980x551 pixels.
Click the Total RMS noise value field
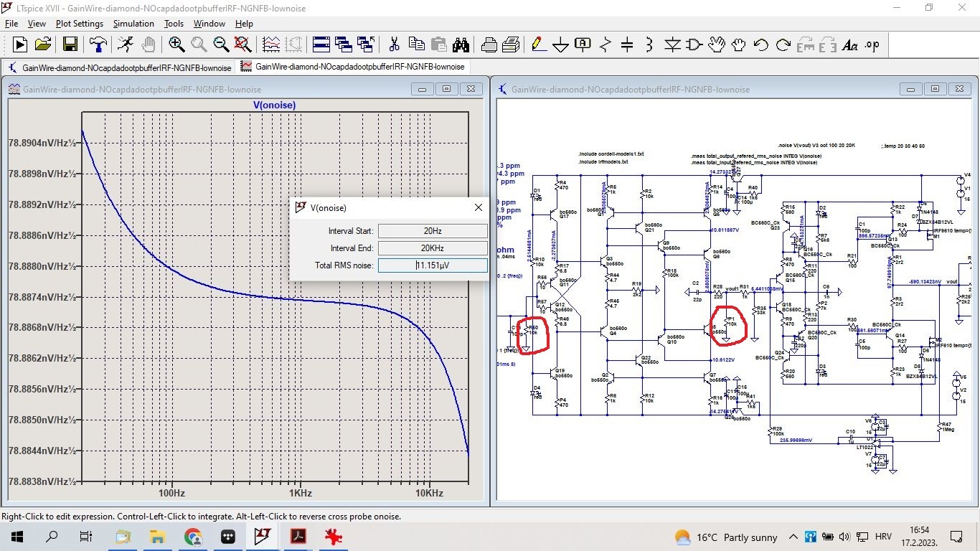click(433, 265)
